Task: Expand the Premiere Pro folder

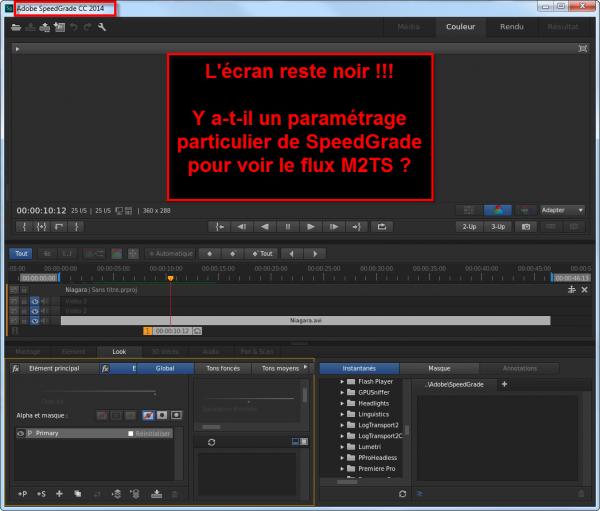Action: [342, 469]
